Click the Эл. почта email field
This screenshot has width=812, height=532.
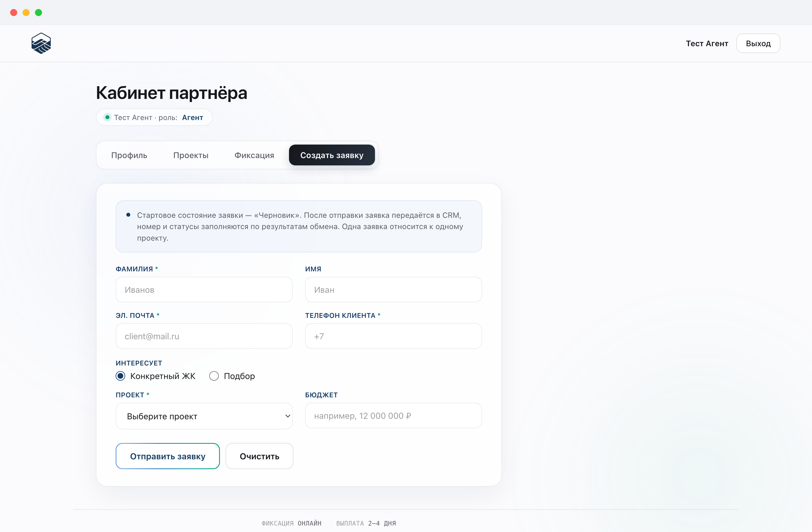coord(204,336)
